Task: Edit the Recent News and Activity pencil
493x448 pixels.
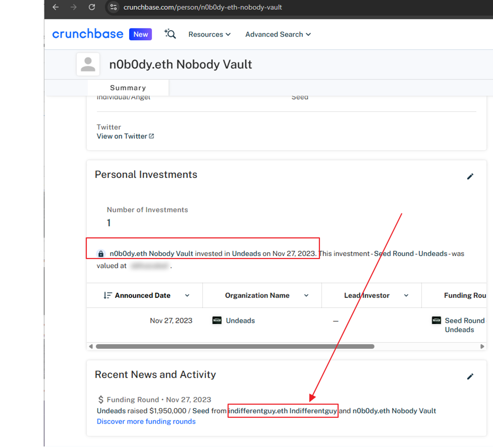Action: pos(470,376)
